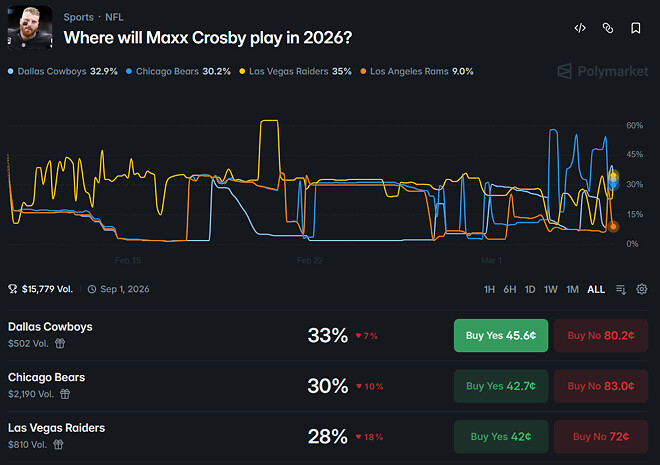660x465 pixels.
Task: Switch chart to 1D range
Action: [x=530, y=289]
